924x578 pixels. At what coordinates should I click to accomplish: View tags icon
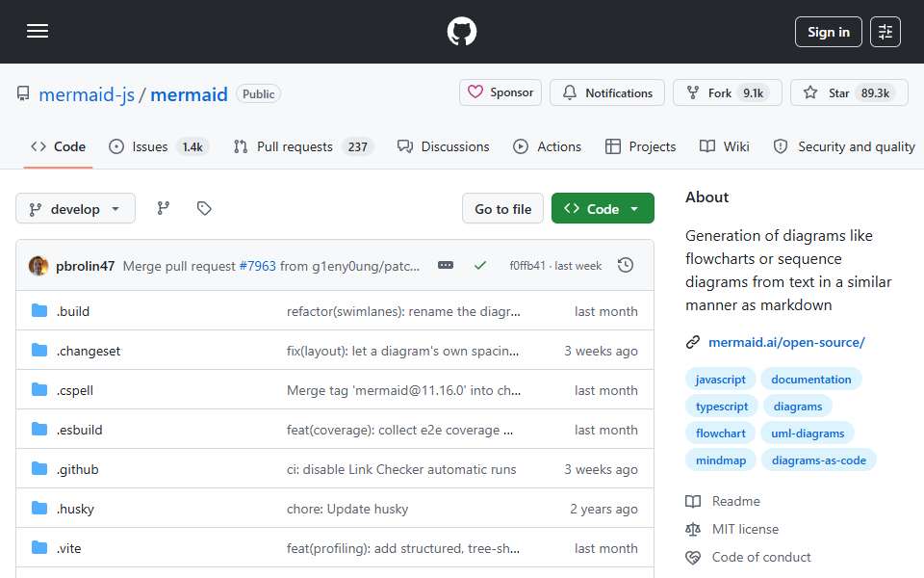[x=204, y=208]
